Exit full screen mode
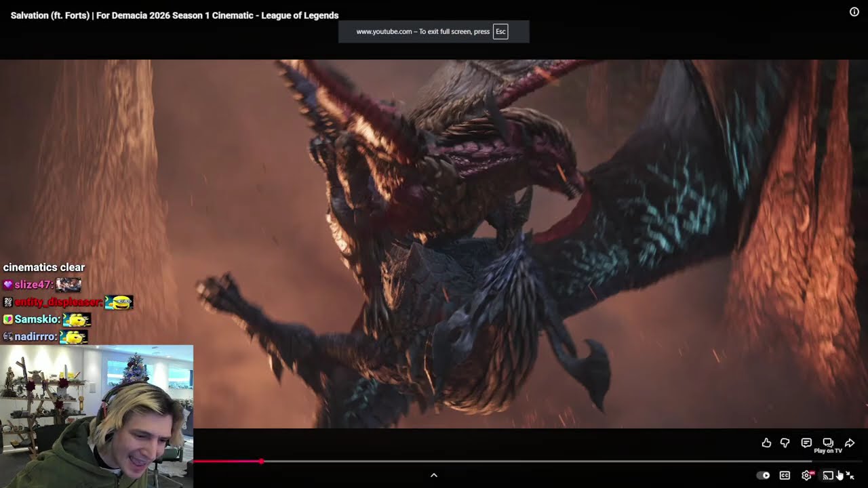 pyautogui.click(x=850, y=475)
